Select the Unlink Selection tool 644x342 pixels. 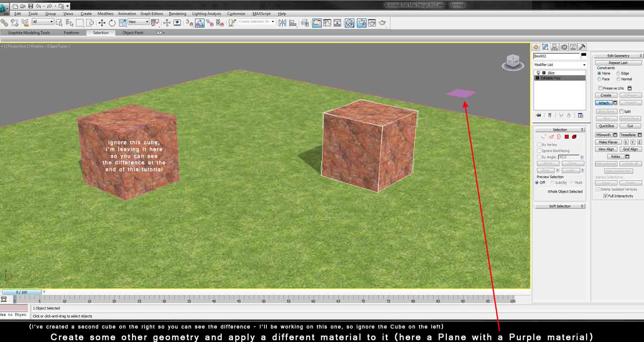point(14,23)
